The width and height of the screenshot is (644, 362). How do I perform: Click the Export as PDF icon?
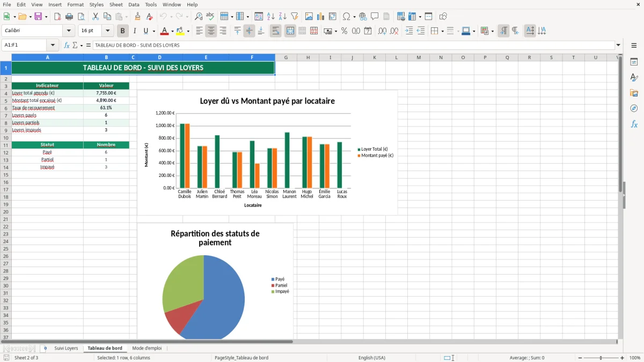(x=57, y=17)
